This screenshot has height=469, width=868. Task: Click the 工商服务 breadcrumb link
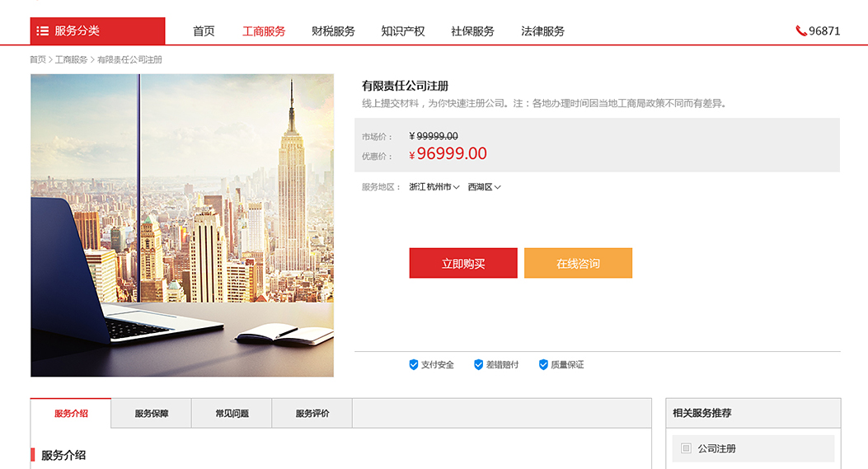click(x=71, y=59)
